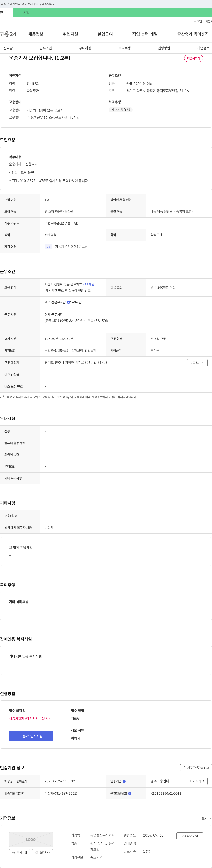The height and width of the screenshot is (868, 212).
Task: Click the 식사 제공 (1식) benefit tag
Action: point(121,110)
